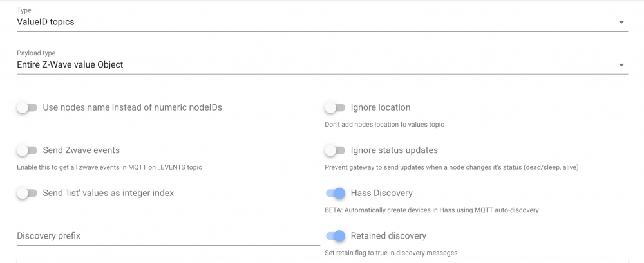Click the BETA MQTT auto-discovery hint text
This screenshot has width=644, height=263.
(x=431, y=210)
